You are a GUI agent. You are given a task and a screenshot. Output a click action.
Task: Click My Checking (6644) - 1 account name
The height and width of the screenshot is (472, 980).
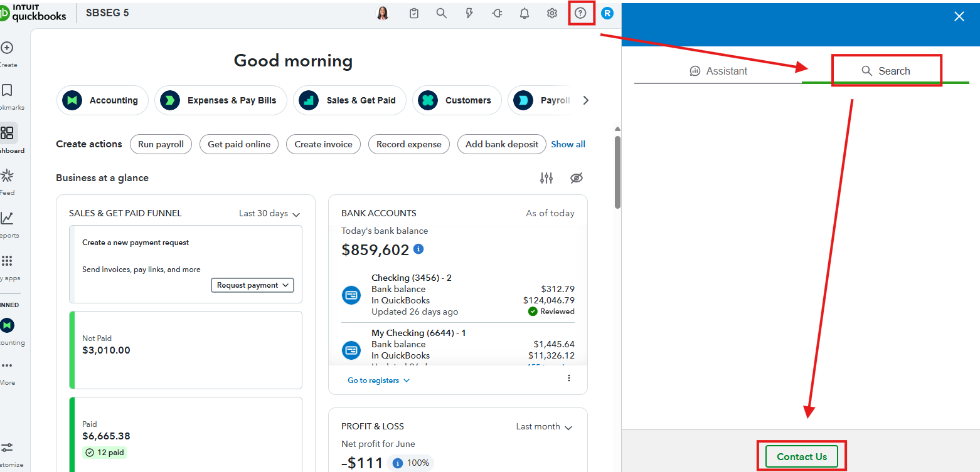418,333
